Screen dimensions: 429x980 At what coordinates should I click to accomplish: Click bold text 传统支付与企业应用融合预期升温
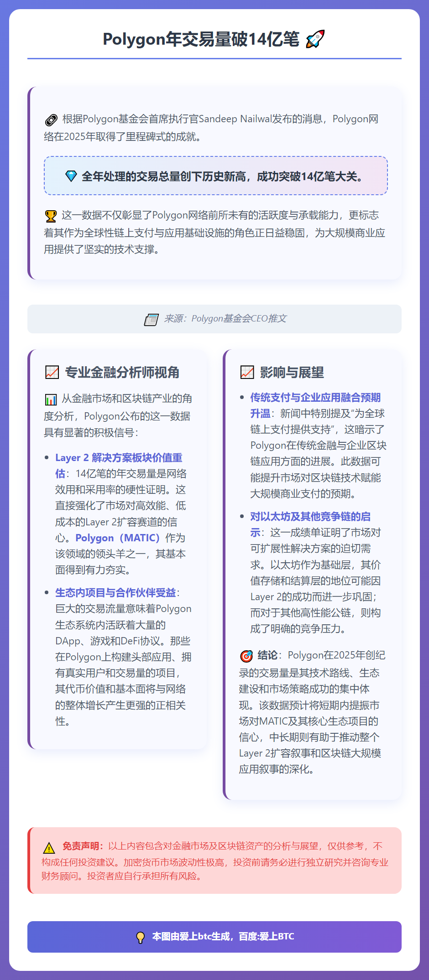click(x=315, y=405)
